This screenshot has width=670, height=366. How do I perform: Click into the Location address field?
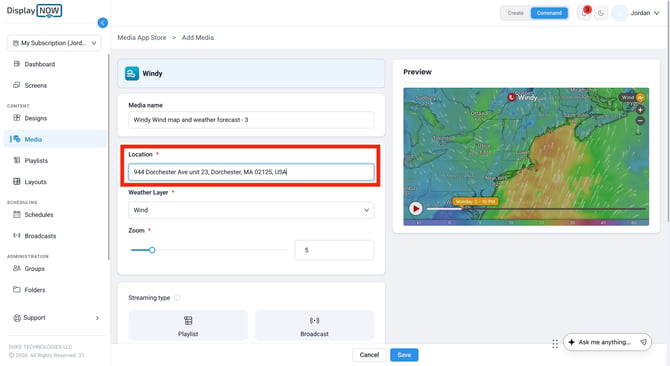(251, 172)
